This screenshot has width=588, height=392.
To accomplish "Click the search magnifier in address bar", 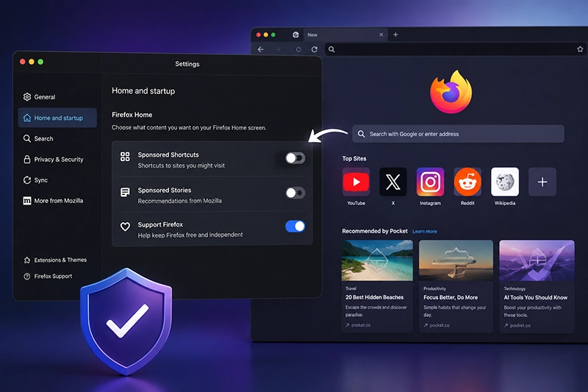I will (x=331, y=49).
